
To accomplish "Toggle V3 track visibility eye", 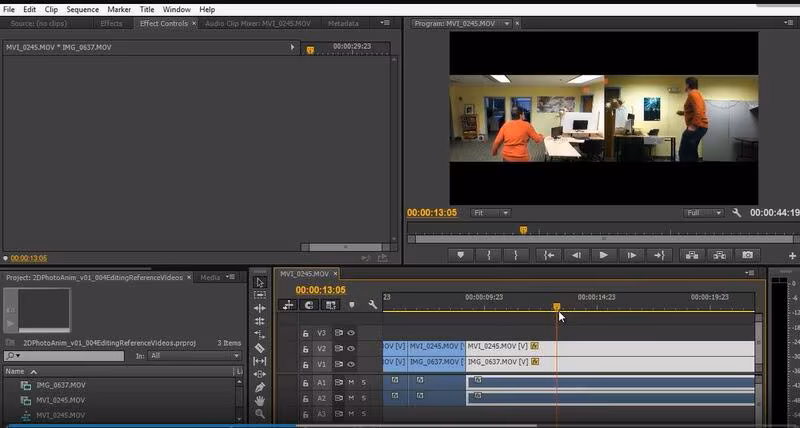I will click(351, 333).
